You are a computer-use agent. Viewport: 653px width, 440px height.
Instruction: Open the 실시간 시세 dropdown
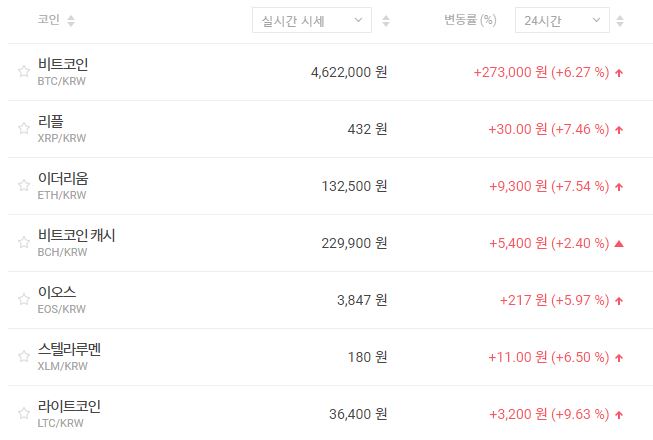pyautogui.click(x=311, y=20)
